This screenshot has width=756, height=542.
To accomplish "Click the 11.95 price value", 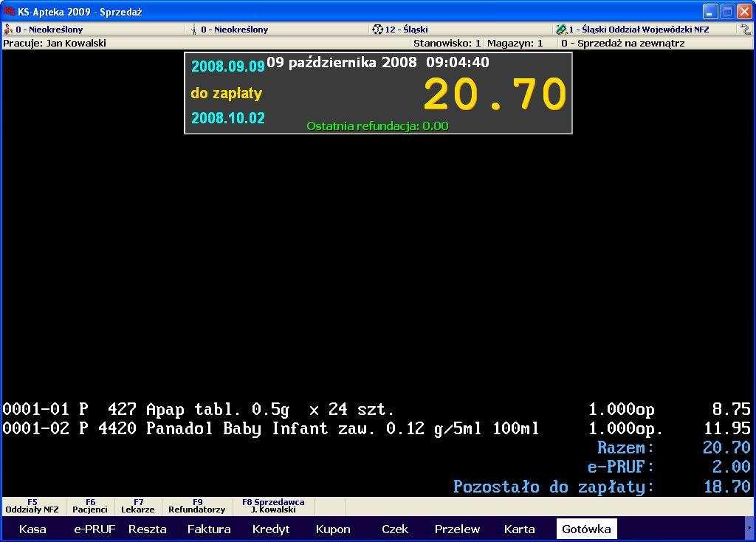I will [x=726, y=428].
